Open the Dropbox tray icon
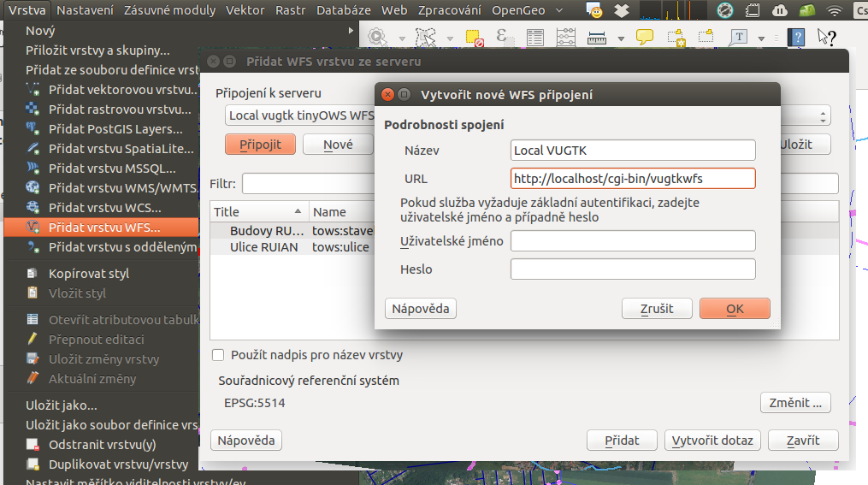 623,10
